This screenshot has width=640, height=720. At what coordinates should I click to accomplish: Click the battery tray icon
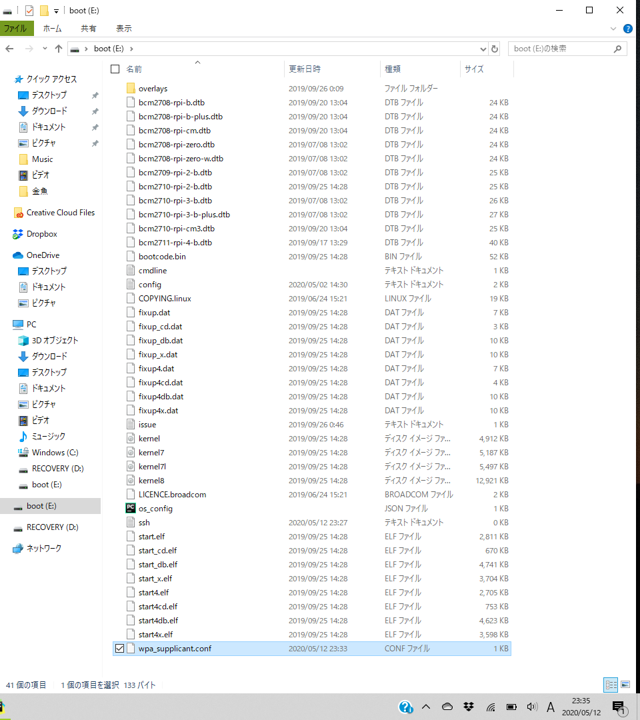point(511,707)
